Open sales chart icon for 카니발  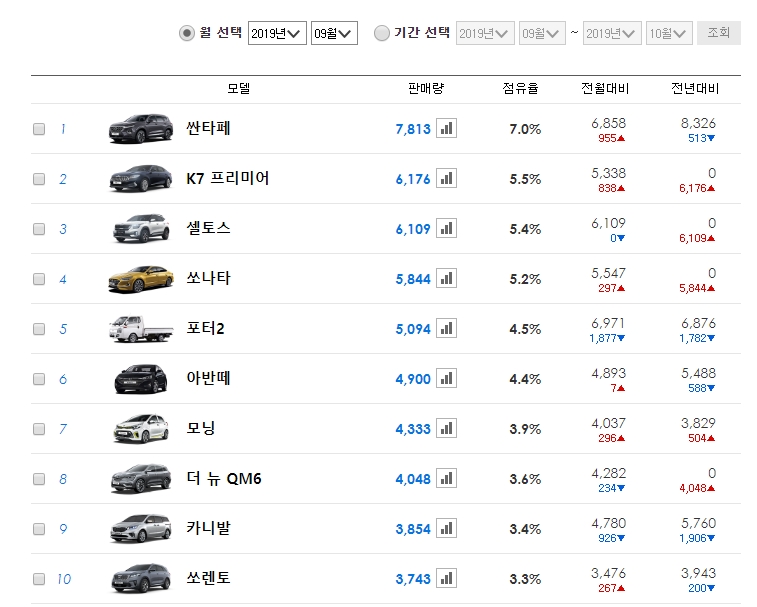(446, 528)
